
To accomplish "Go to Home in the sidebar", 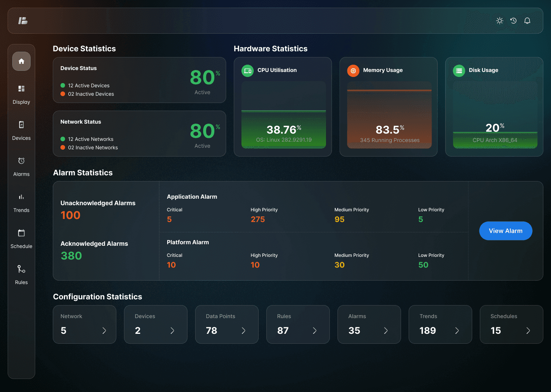I will pyautogui.click(x=21, y=61).
